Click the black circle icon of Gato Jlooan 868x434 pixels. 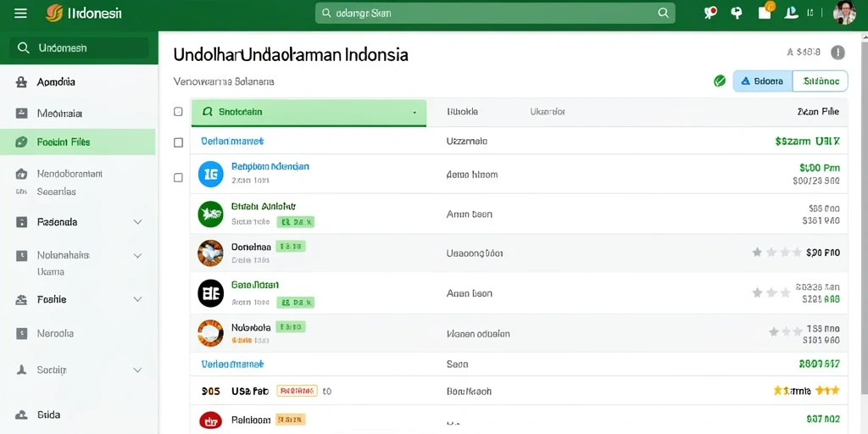[x=210, y=293]
